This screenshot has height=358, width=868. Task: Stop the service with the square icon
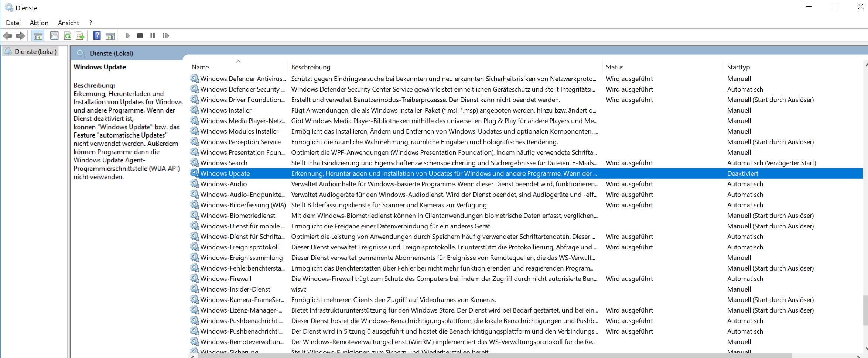[140, 36]
